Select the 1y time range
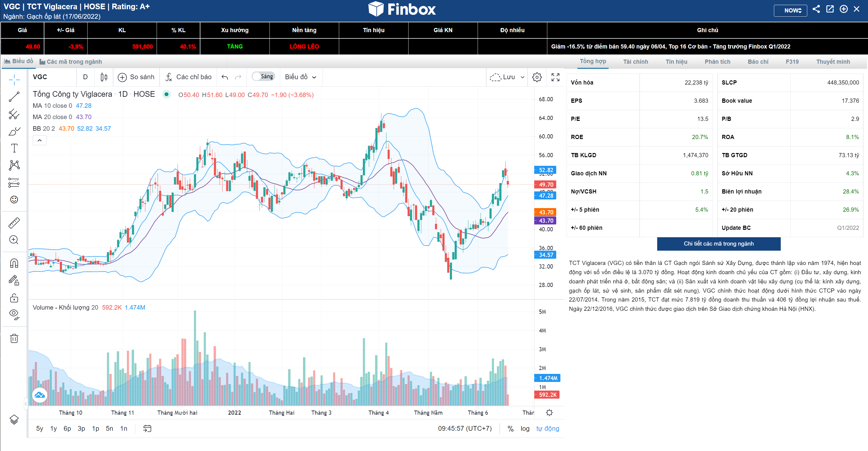Screen dimensions: 868x451 click(x=53, y=428)
